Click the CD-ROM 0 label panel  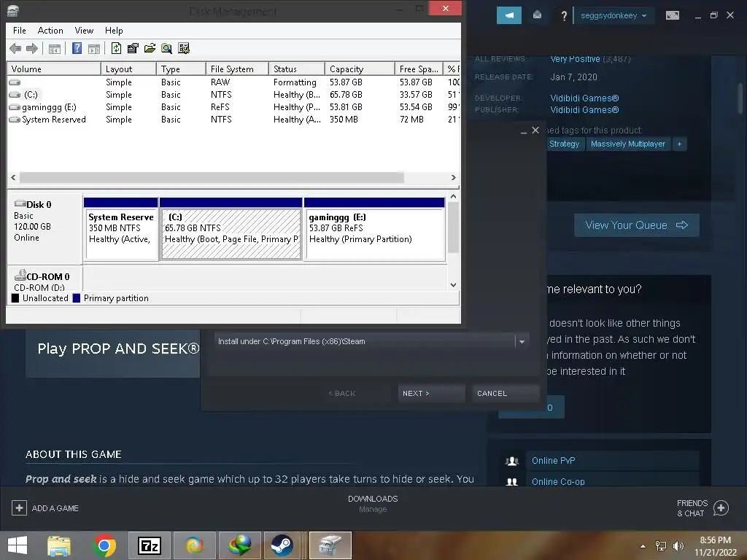pyautogui.click(x=44, y=279)
